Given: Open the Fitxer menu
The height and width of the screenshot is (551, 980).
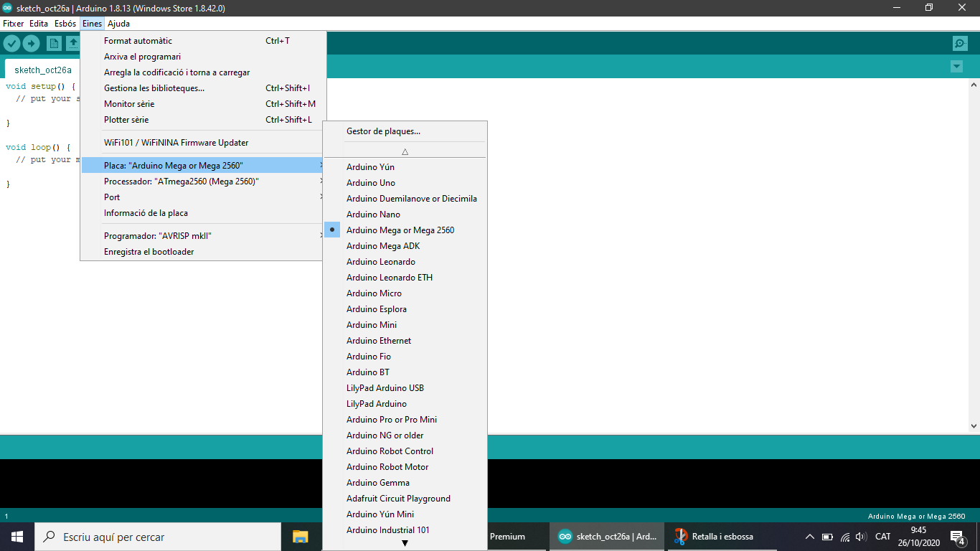Looking at the screenshot, I should pyautogui.click(x=14, y=24).
